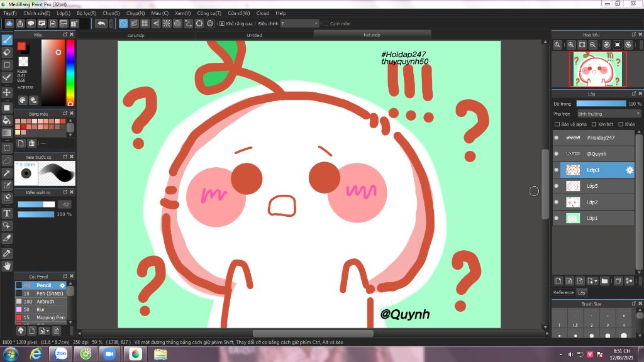Viewport: 644px width, 362px height.
Task: Toggle Khóa layer lock checkbox
Action: tap(621, 124)
